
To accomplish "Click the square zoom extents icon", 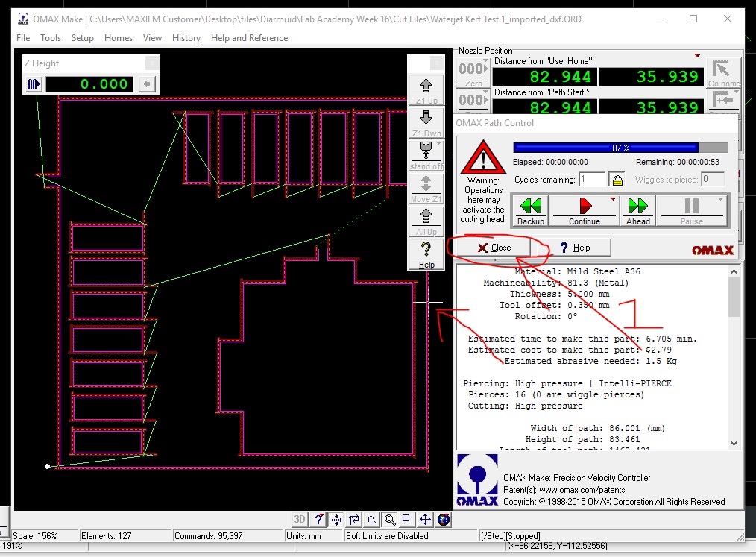I will tap(406, 520).
